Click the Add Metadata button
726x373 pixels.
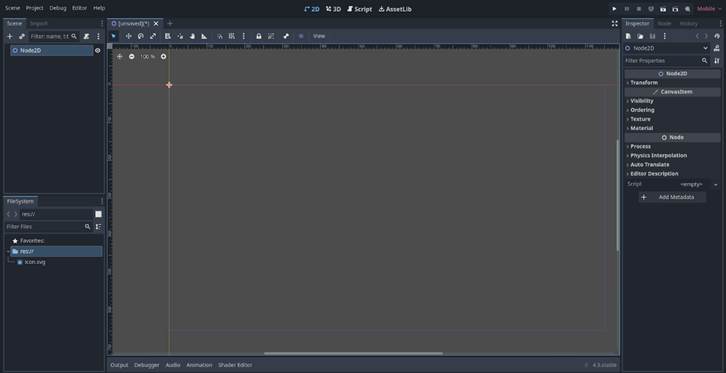tap(672, 197)
